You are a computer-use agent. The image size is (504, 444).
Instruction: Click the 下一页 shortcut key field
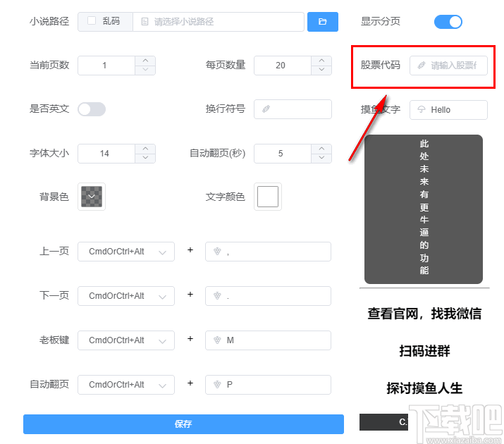coord(268,296)
